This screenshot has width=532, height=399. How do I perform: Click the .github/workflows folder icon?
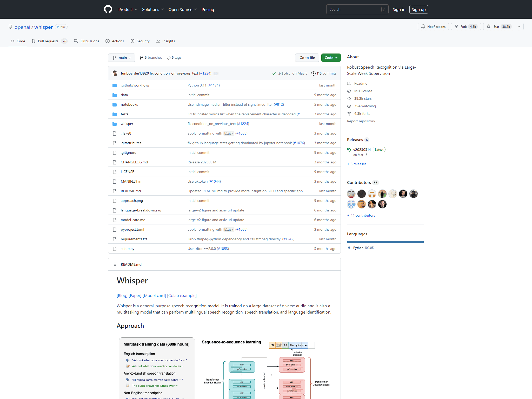115,85
